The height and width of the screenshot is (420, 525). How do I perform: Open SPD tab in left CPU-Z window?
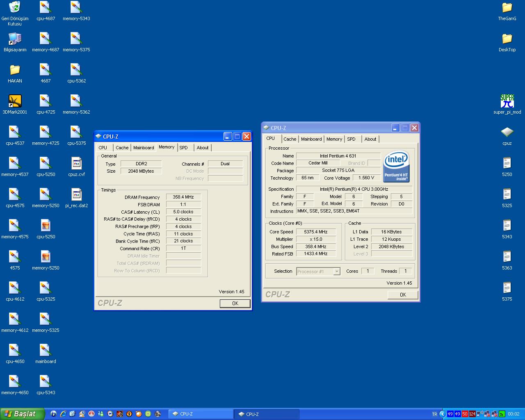click(x=184, y=148)
